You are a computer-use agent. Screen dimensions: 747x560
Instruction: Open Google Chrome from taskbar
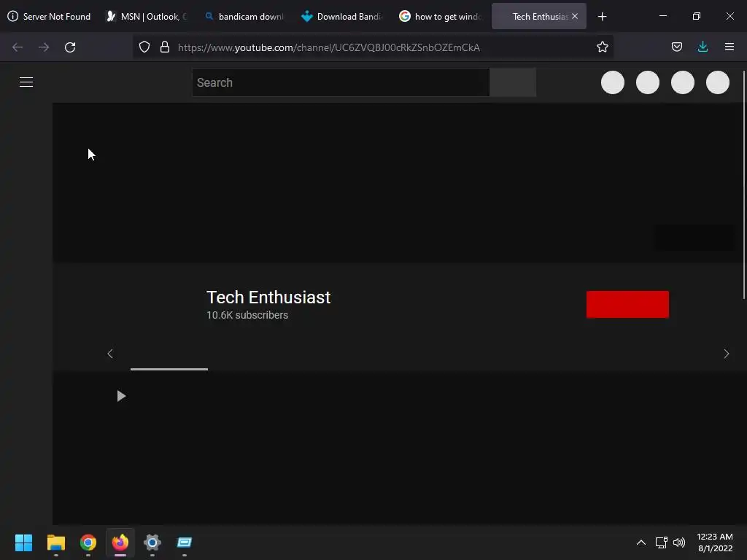coord(88,542)
